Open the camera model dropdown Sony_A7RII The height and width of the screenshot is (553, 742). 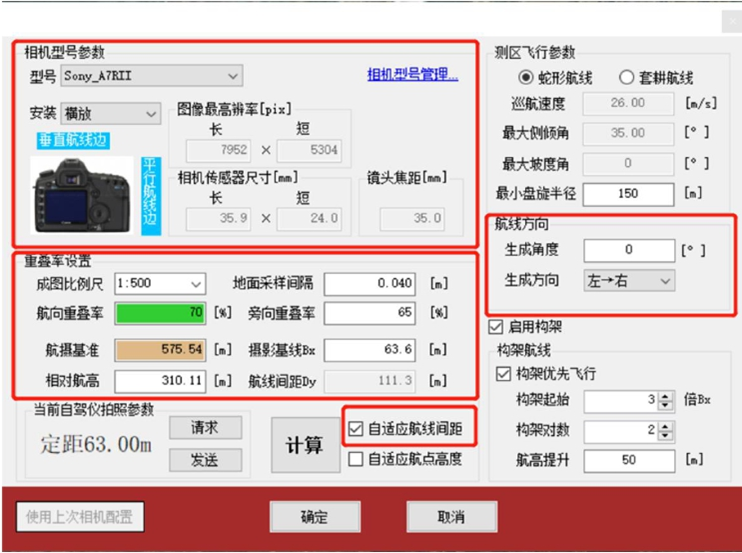(151, 76)
